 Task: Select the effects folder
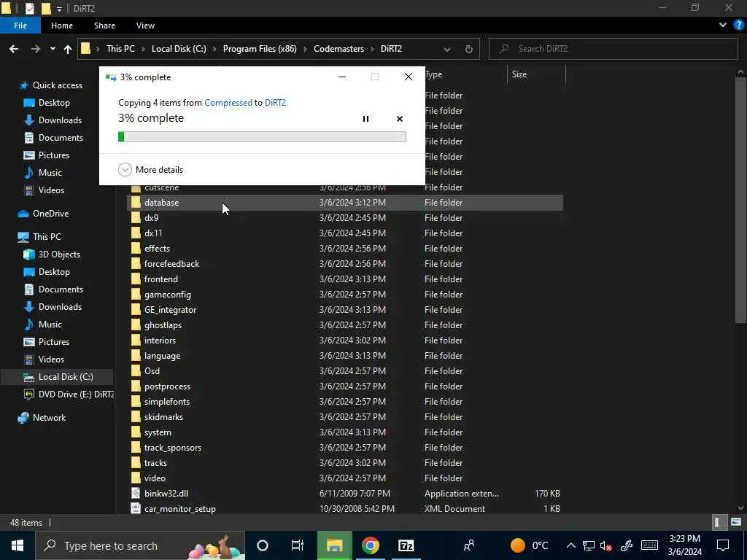(345, 248)
